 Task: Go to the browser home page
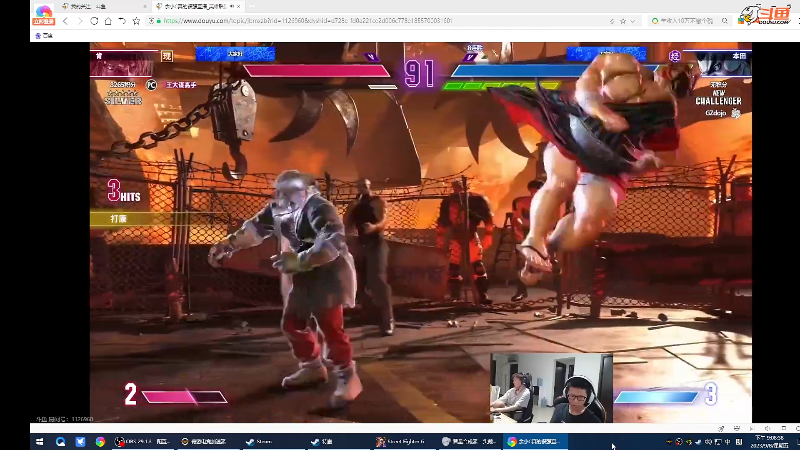tap(108, 21)
